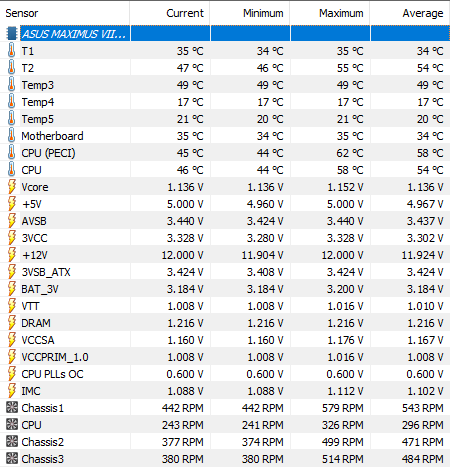Image resolution: width=450 pixels, height=467 pixels.
Task: Select the T1 sensor label
Action: [x=28, y=51]
